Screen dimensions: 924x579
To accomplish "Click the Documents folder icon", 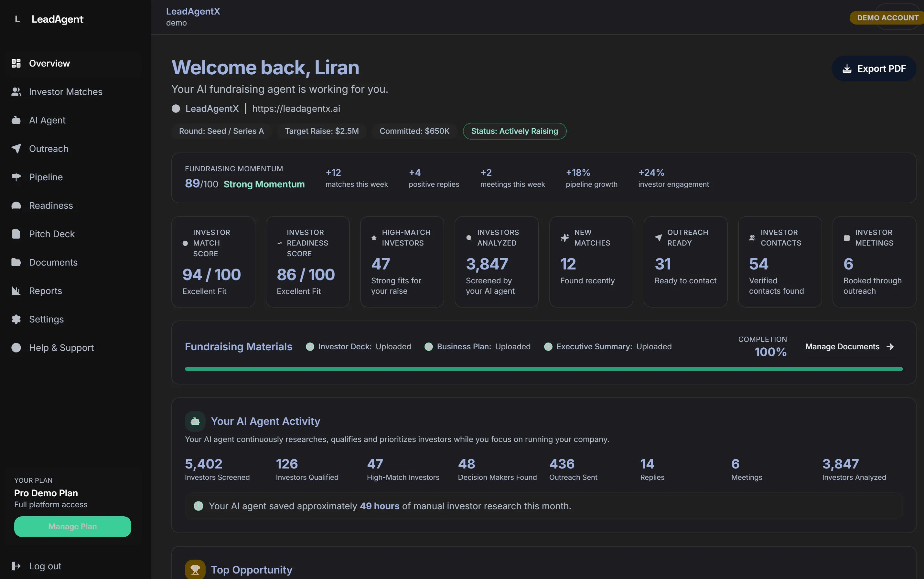I will click(16, 262).
